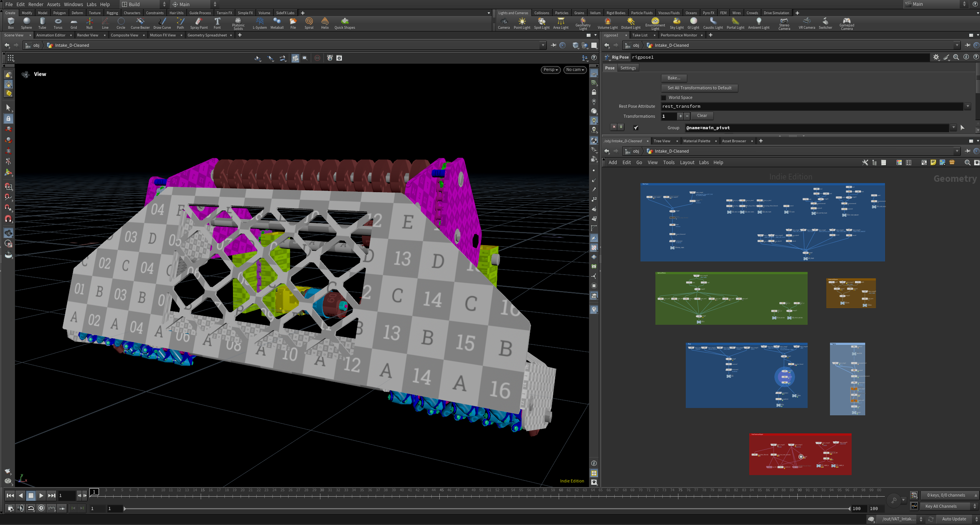Click Set All Transformations to Default
Viewport: 980px width, 525px height.
(x=700, y=88)
